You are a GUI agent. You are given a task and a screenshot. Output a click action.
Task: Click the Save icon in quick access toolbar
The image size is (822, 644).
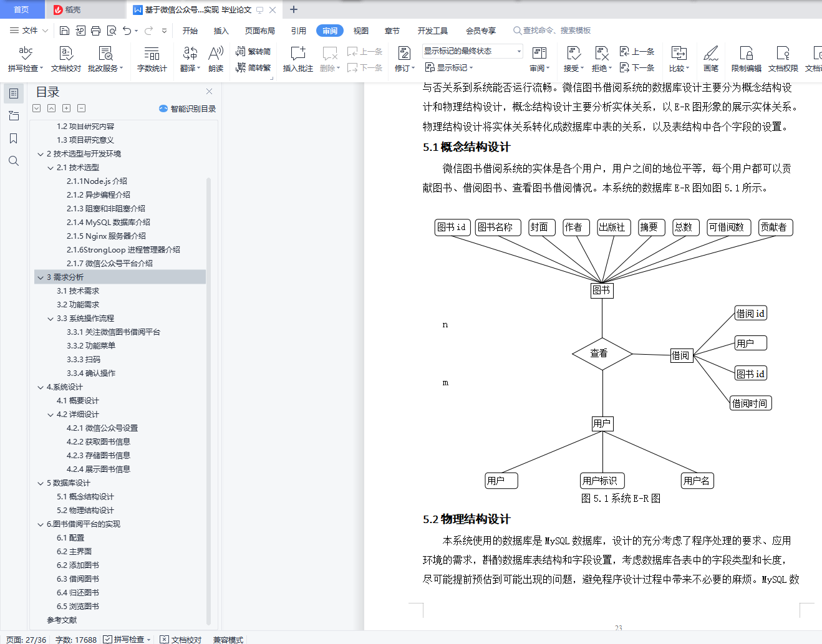(x=64, y=31)
